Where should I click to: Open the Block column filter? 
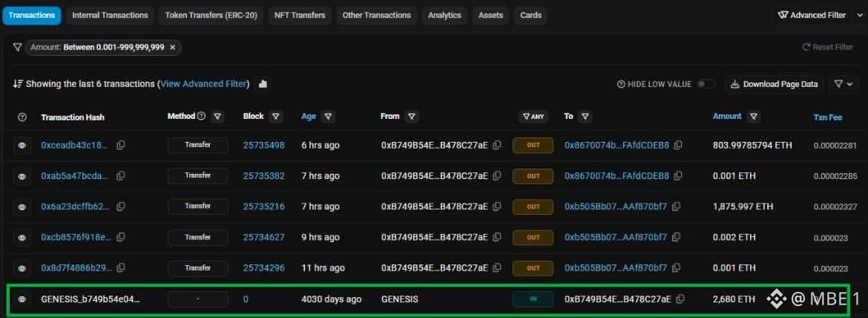275,117
